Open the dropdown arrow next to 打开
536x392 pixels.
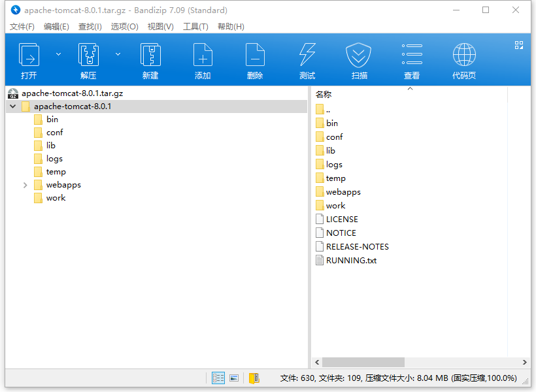58,54
